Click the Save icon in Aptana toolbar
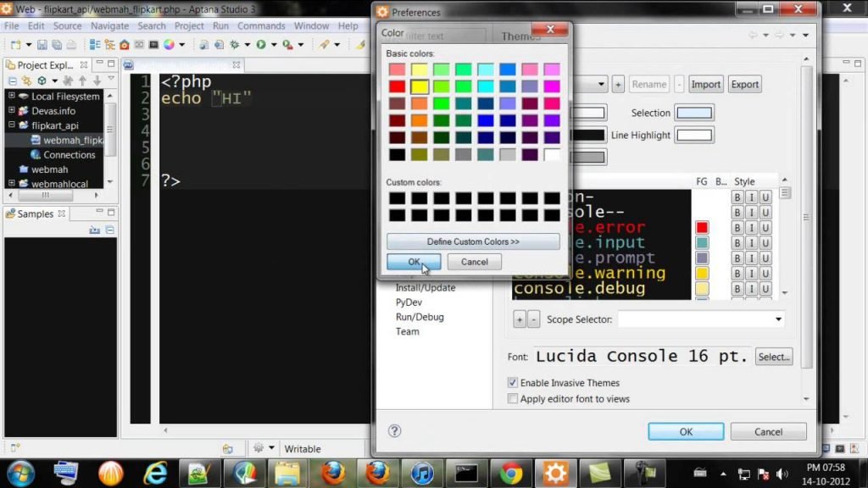 pyautogui.click(x=42, y=45)
